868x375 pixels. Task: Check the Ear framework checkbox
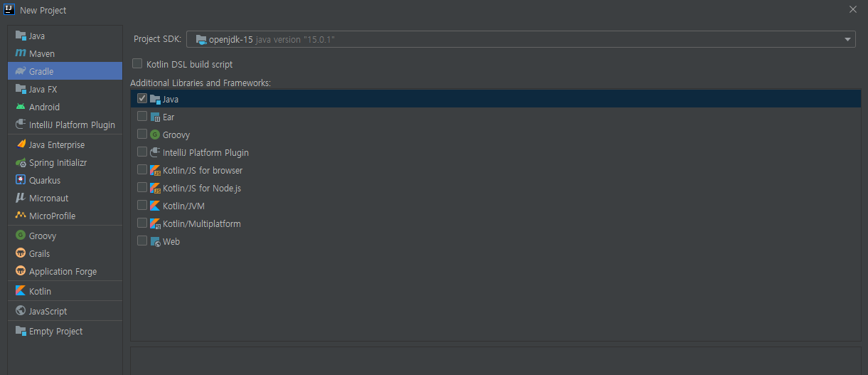pos(142,116)
